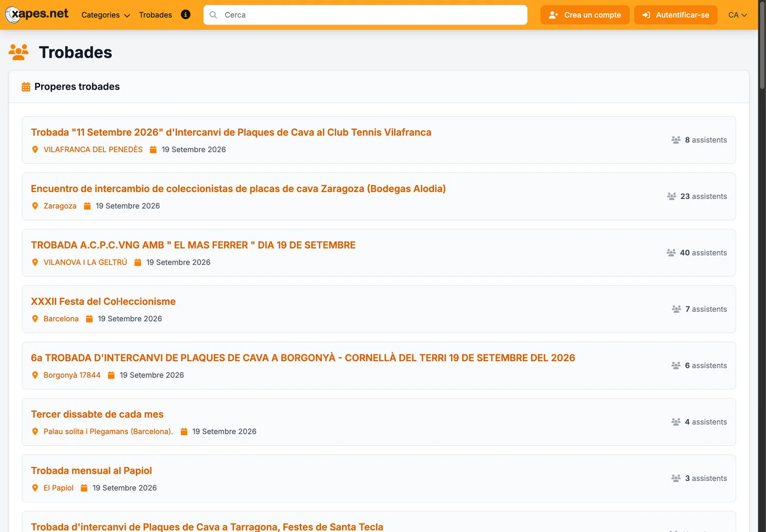Image resolution: width=766 pixels, height=532 pixels.
Task: Click the Zaragoza location link
Action: 60,206
